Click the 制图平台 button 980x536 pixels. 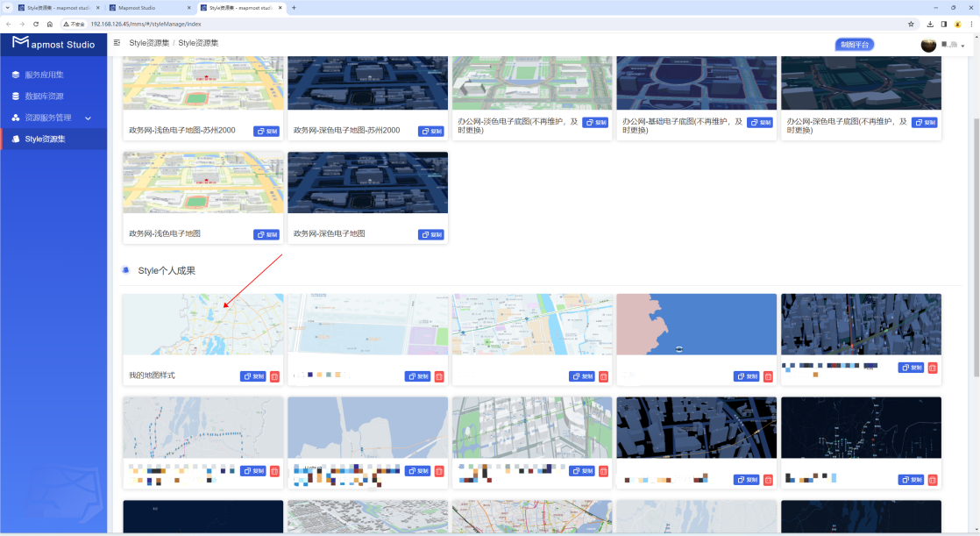(x=855, y=45)
